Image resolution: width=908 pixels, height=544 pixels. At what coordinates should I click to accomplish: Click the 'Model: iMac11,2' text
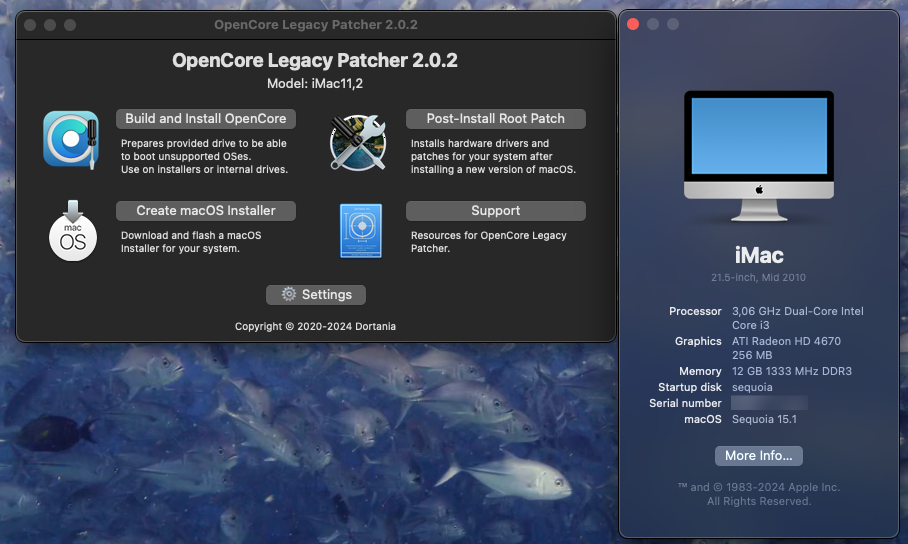tap(315, 83)
